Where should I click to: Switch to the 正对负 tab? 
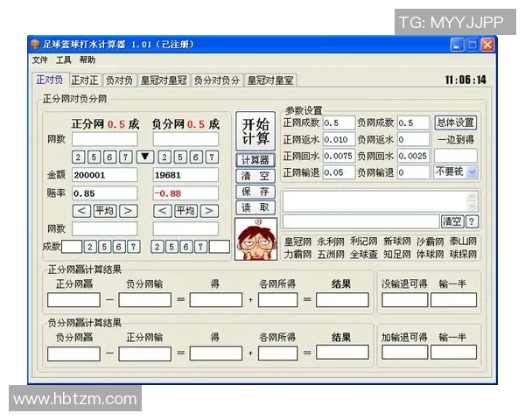[50, 80]
